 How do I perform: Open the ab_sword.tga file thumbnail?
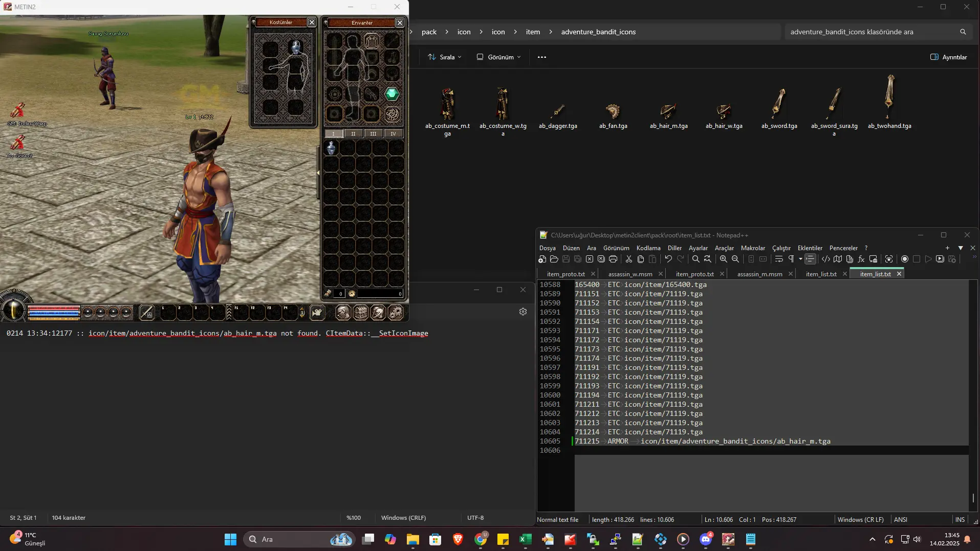coord(779,102)
